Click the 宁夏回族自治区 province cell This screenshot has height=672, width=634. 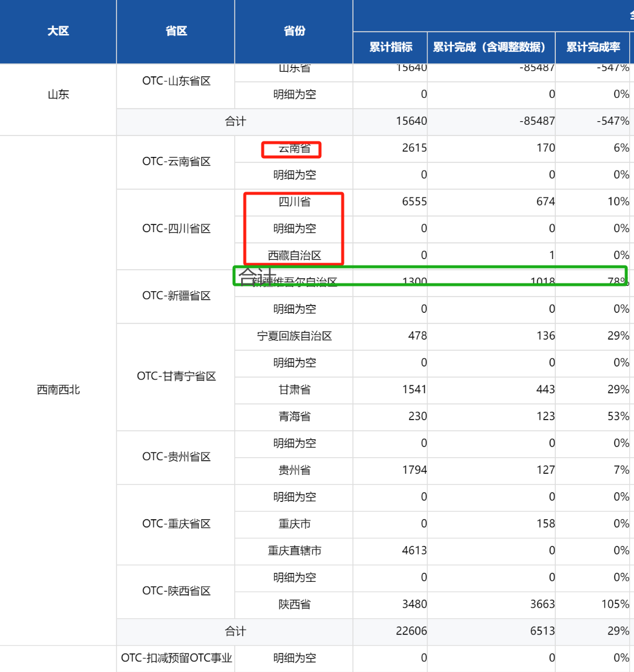coord(294,336)
